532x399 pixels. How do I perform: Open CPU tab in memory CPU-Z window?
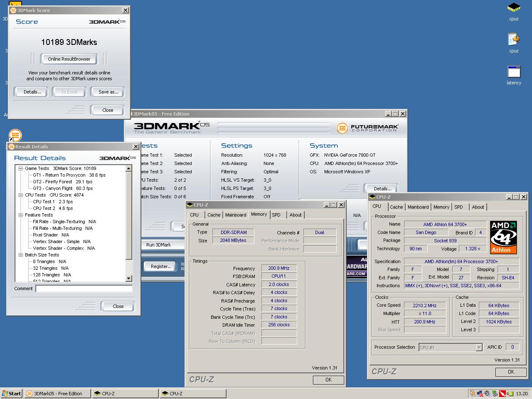[195, 215]
